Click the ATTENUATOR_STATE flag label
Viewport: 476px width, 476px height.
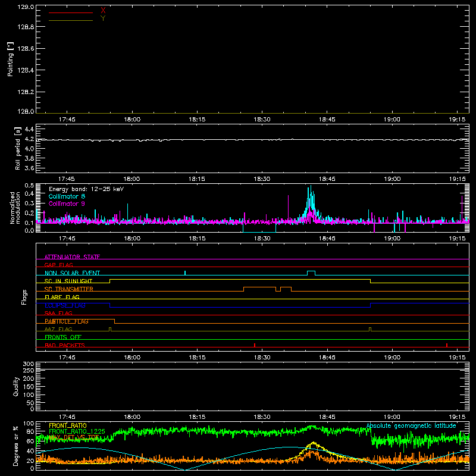click(x=72, y=257)
